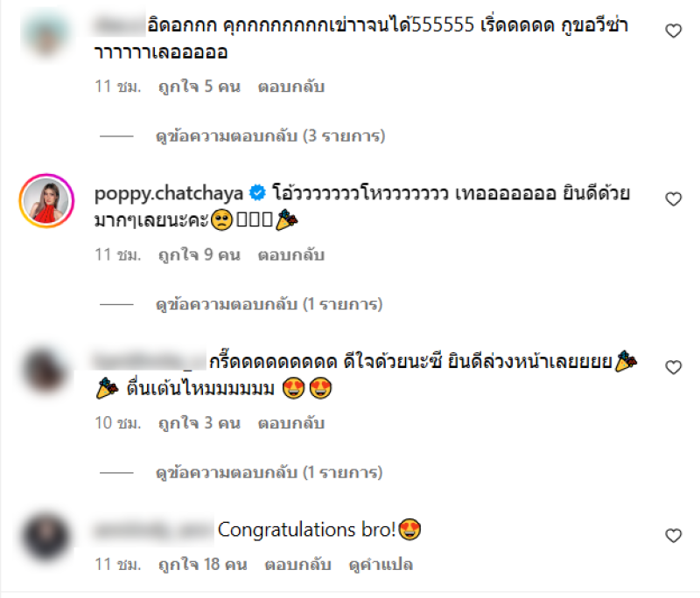Show the 1 reply under poppy.chatchaya's comment

[x=269, y=304]
